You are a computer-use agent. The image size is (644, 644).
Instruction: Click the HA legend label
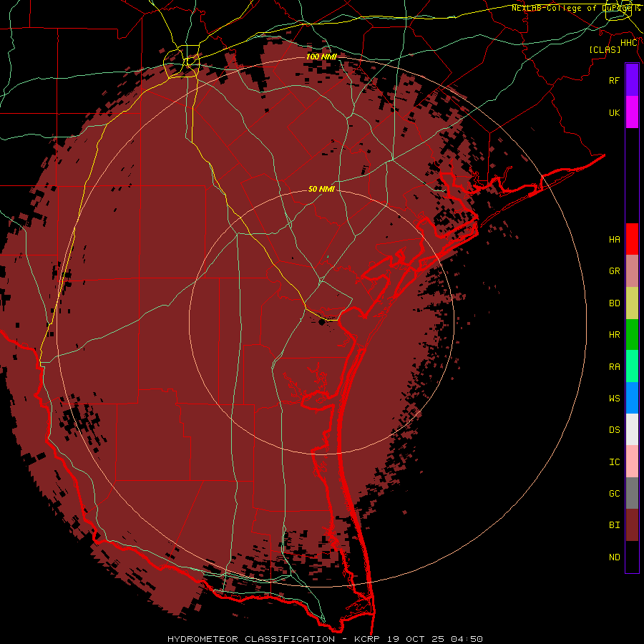coord(614,240)
